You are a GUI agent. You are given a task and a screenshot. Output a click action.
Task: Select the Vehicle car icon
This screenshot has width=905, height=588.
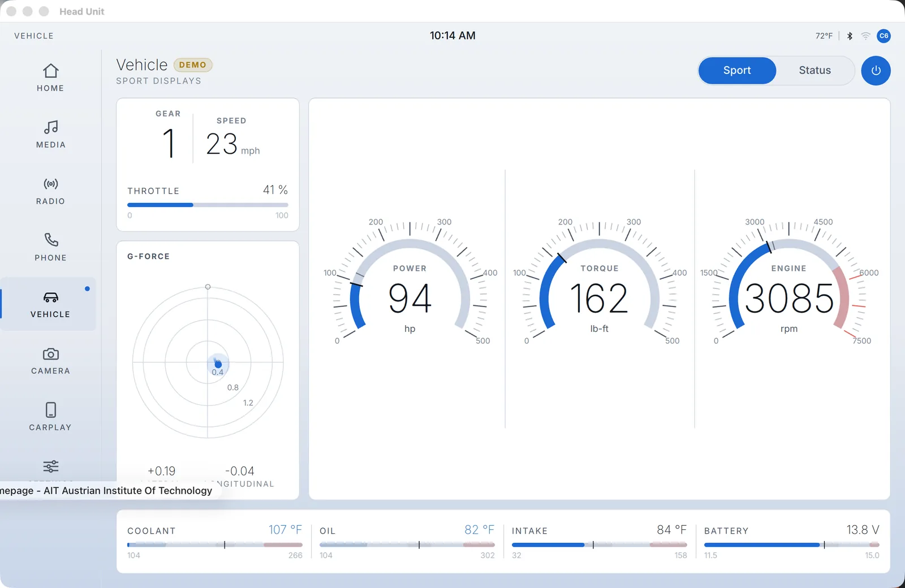50,297
